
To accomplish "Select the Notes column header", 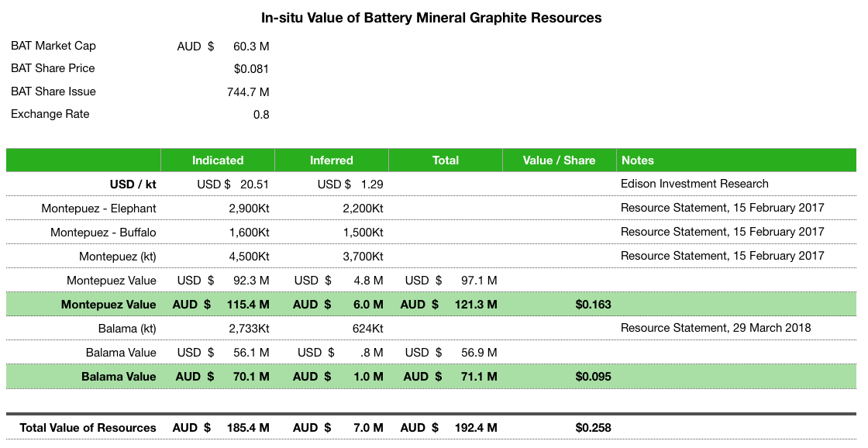I will (736, 160).
